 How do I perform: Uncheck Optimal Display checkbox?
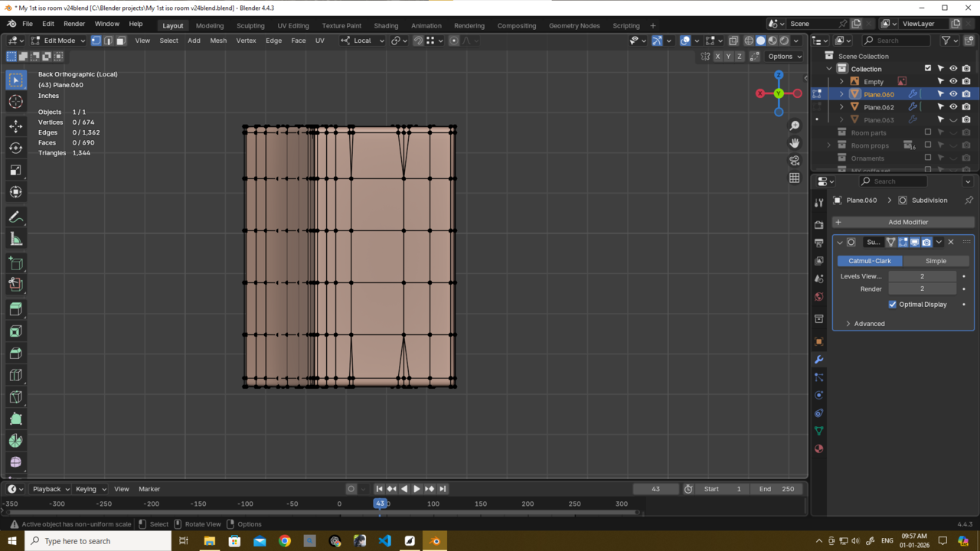893,305
